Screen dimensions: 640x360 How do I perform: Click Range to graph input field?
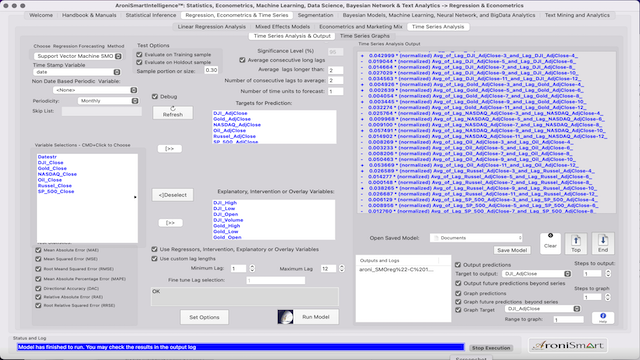click(x=569, y=319)
